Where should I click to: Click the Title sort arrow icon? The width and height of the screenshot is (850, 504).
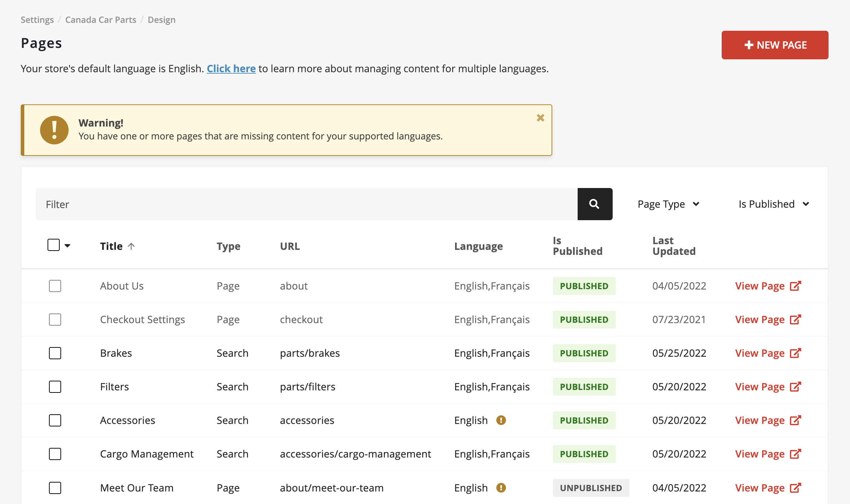click(131, 246)
